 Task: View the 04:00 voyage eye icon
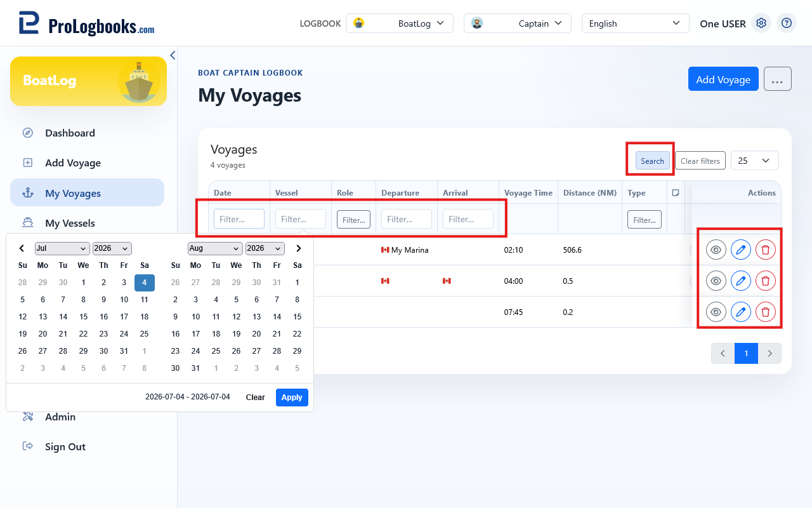[x=716, y=281]
